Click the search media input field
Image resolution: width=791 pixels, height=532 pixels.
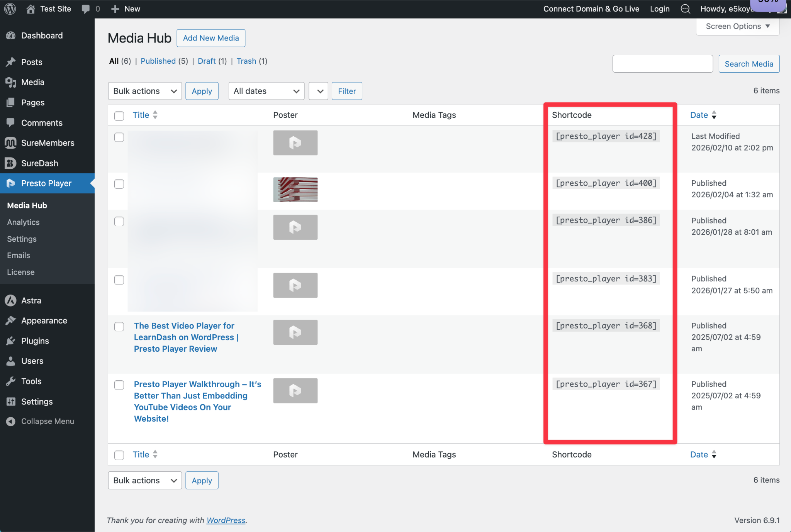[662, 64]
